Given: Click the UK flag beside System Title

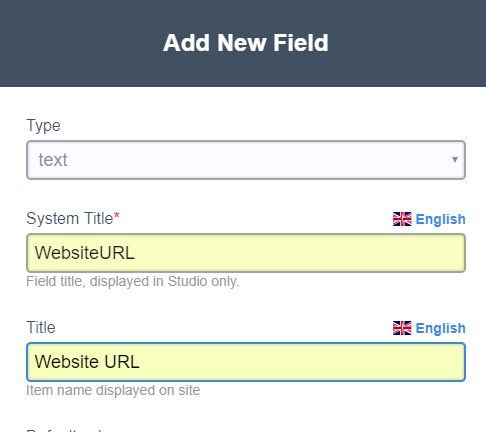Looking at the screenshot, I should click(402, 219).
